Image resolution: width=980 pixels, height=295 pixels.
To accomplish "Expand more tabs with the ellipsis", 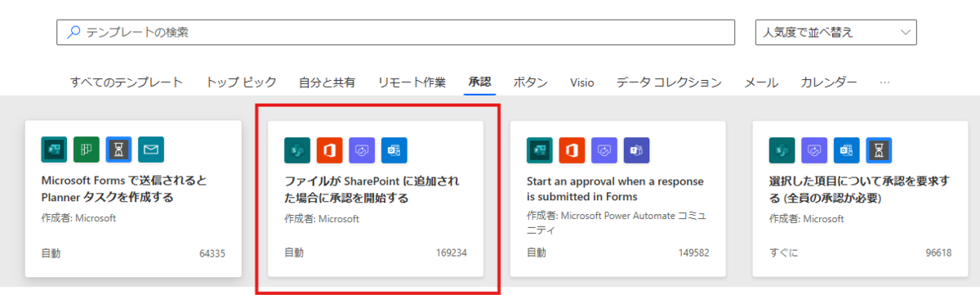I will click(884, 83).
